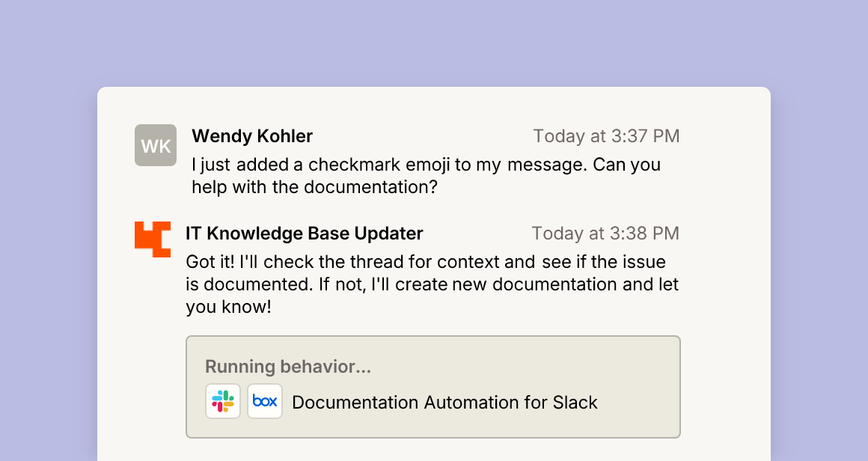Click the Slack icon in running behavior card

click(x=223, y=401)
